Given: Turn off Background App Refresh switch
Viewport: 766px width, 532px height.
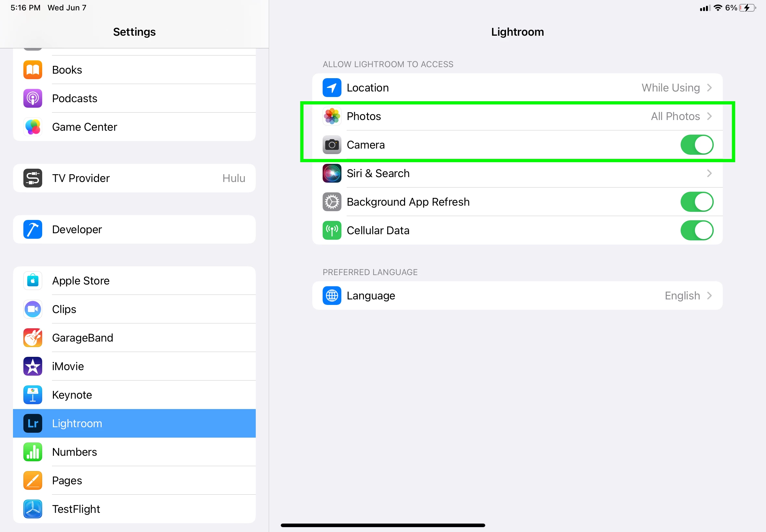Looking at the screenshot, I should pyautogui.click(x=697, y=202).
